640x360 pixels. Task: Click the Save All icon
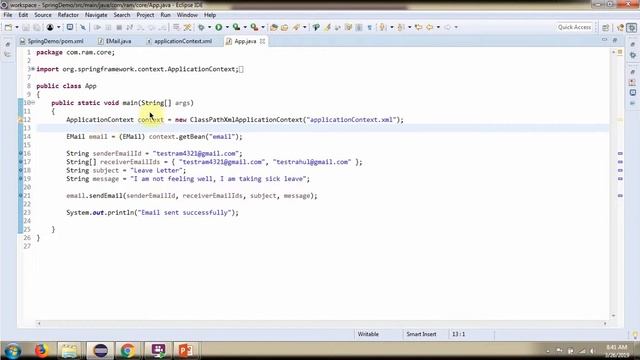37,27
